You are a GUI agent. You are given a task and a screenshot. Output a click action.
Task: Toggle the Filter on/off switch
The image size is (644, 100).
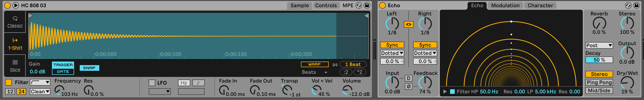pos(8,82)
